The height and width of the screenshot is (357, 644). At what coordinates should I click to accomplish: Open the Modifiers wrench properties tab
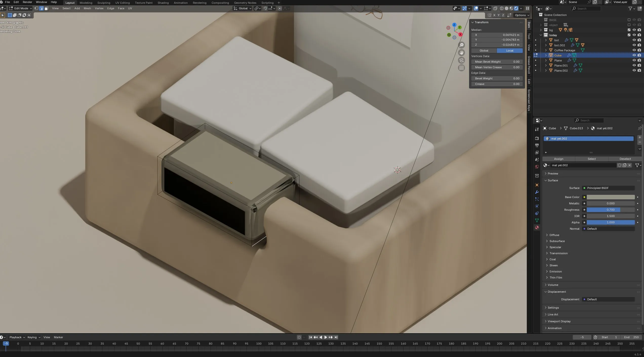coord(537,192)
